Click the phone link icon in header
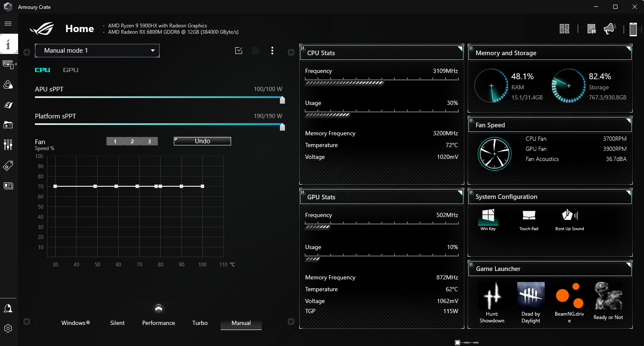 click(633, 29)
